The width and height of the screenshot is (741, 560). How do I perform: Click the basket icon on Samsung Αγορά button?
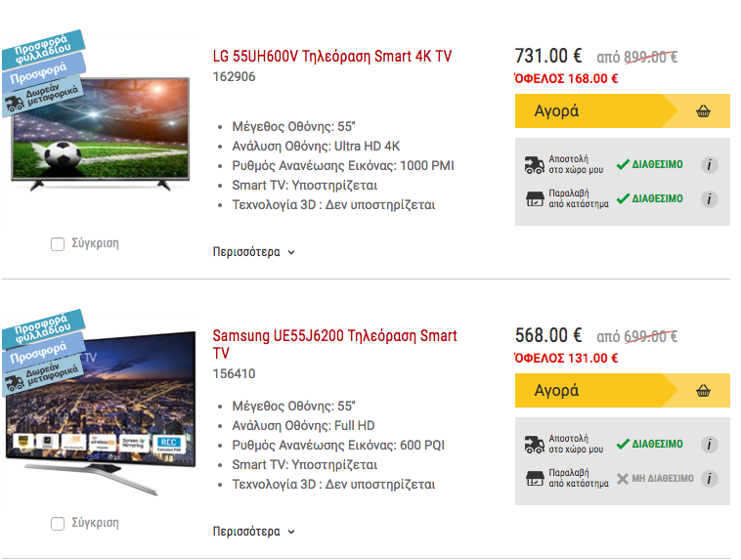[x=703, y=391]
